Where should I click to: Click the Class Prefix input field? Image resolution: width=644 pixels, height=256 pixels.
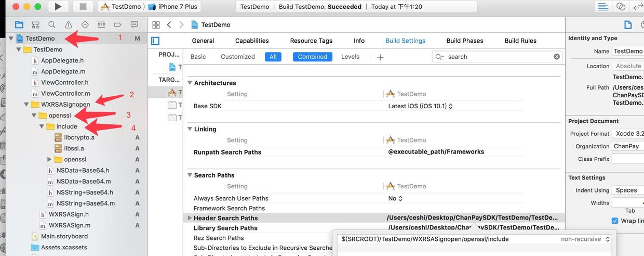[628, 159]
